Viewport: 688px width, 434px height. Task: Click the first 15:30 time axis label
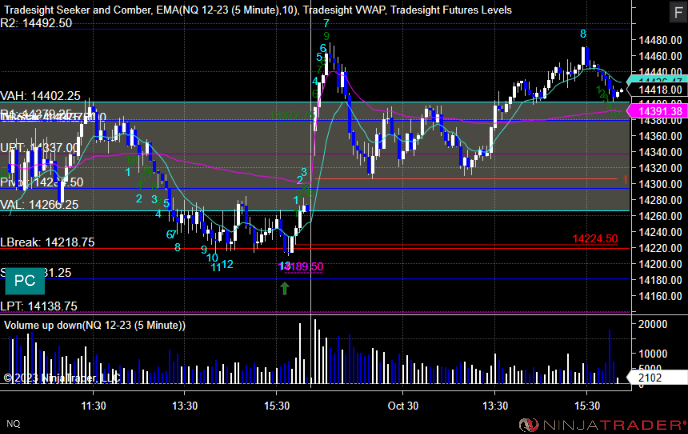point(277,406)
